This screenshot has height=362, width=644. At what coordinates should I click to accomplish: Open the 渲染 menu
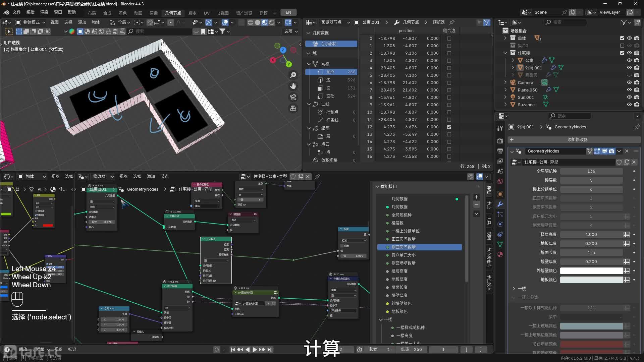tap(44, 12)
